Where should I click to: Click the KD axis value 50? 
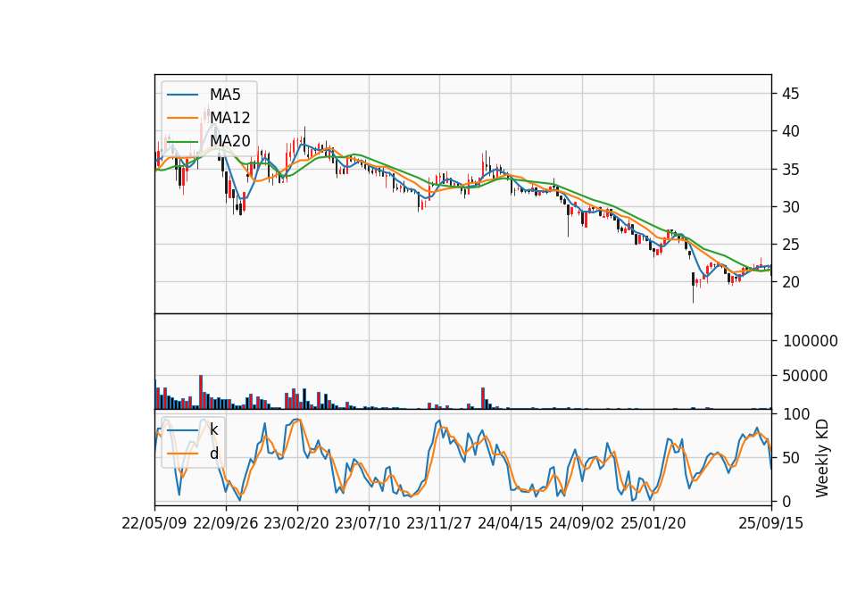point(790,457)
